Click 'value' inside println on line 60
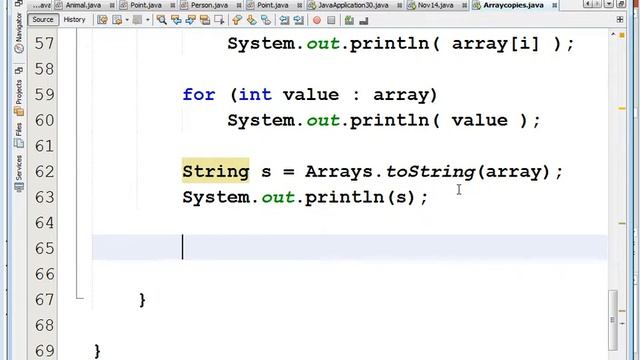The image size is (640, 360). coord(479,120)
